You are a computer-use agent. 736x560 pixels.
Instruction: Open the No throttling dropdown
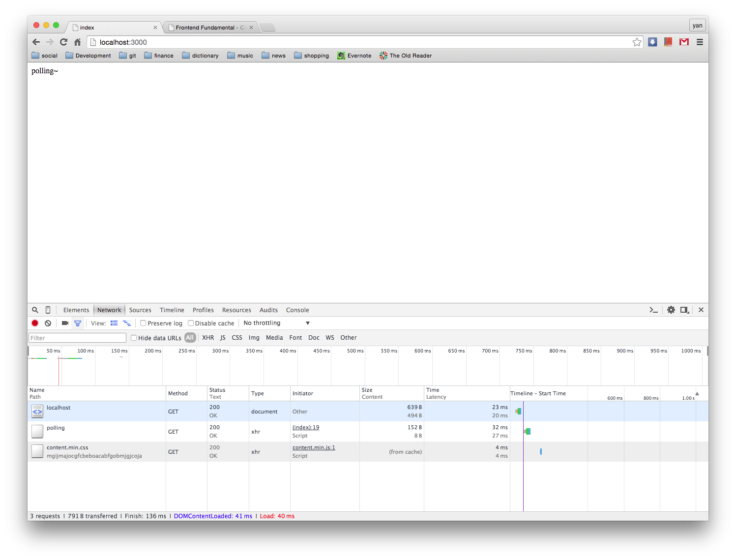tap(276, 323)
